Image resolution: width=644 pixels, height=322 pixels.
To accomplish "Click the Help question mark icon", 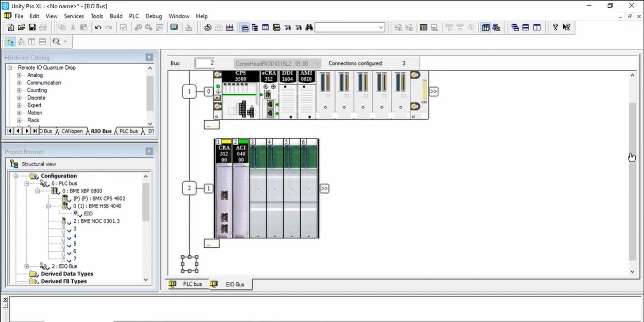I will (x=555, y=27).
